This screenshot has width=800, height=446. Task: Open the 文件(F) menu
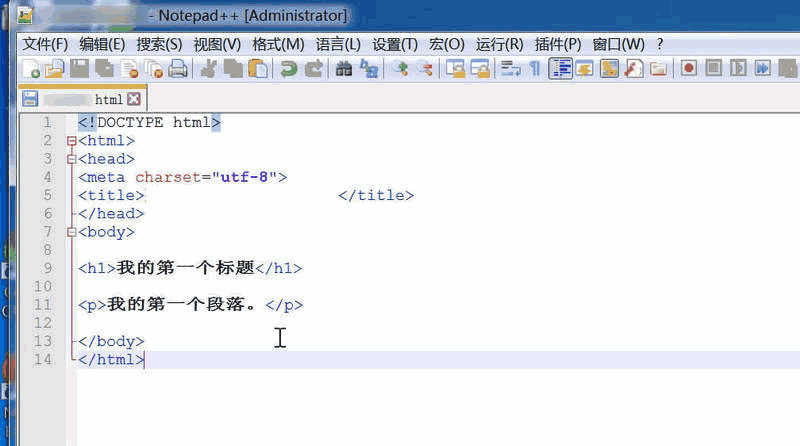[x=45, y=44]
